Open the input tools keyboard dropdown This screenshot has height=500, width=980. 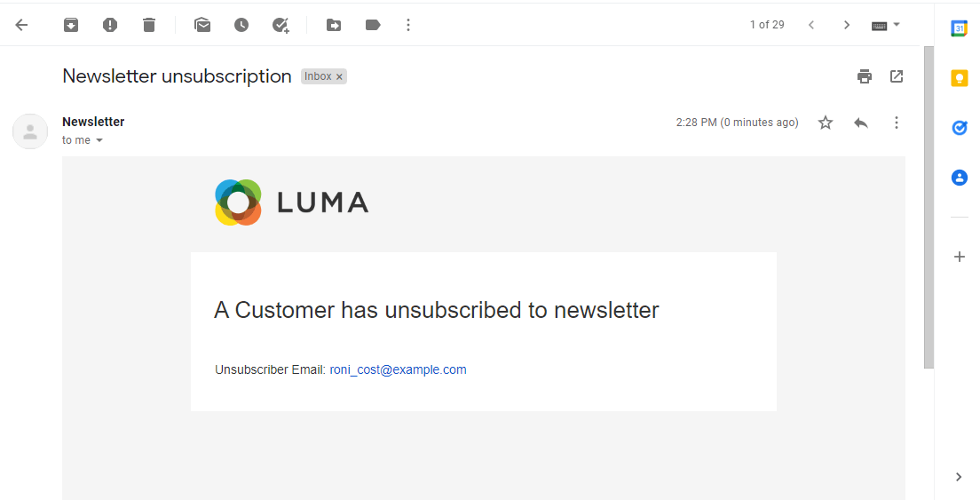[x=896, y=25]
